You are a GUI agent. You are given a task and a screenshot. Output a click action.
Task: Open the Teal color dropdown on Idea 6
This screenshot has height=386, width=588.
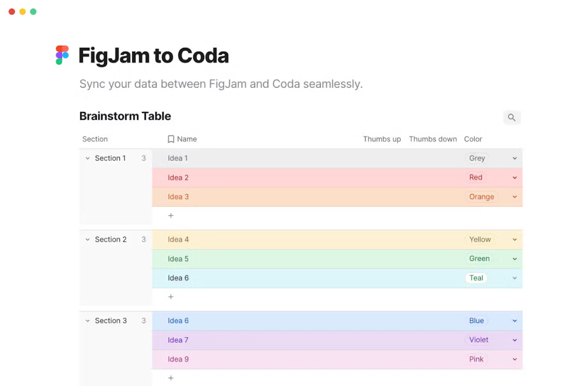tap(514, 278)
